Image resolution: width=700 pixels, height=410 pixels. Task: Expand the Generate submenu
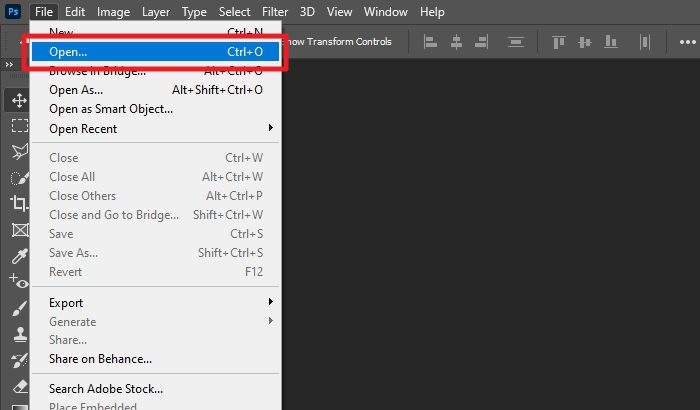point(271,321)
